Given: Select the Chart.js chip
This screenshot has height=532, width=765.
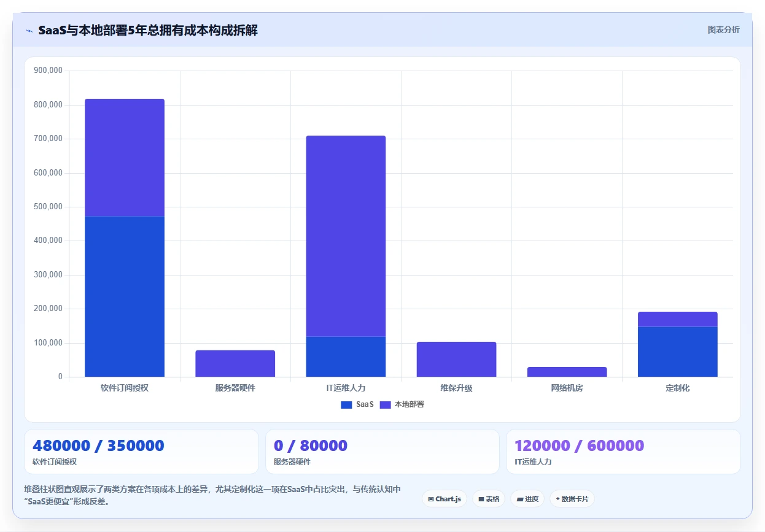Looking at the screenshot, I should [x=445, y=499].
